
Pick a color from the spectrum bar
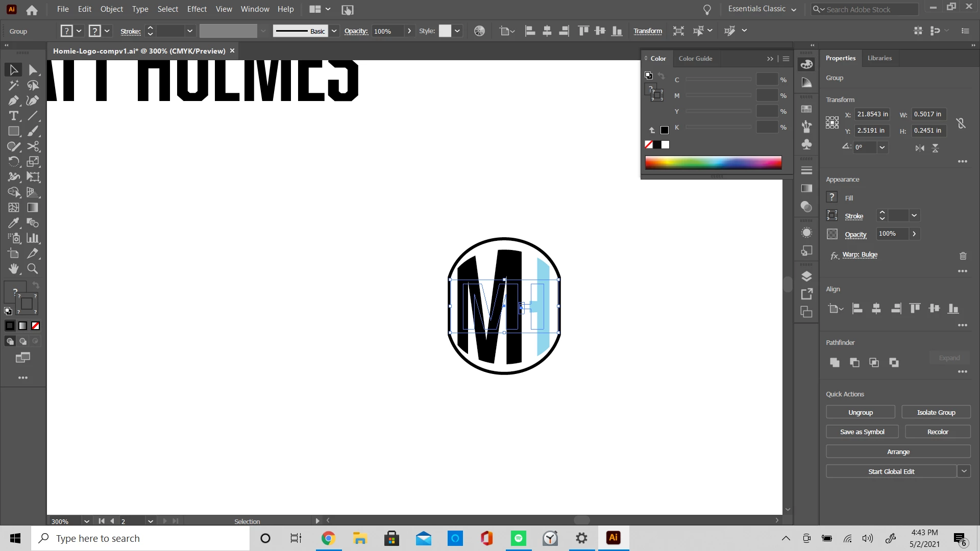click(713, 163)
